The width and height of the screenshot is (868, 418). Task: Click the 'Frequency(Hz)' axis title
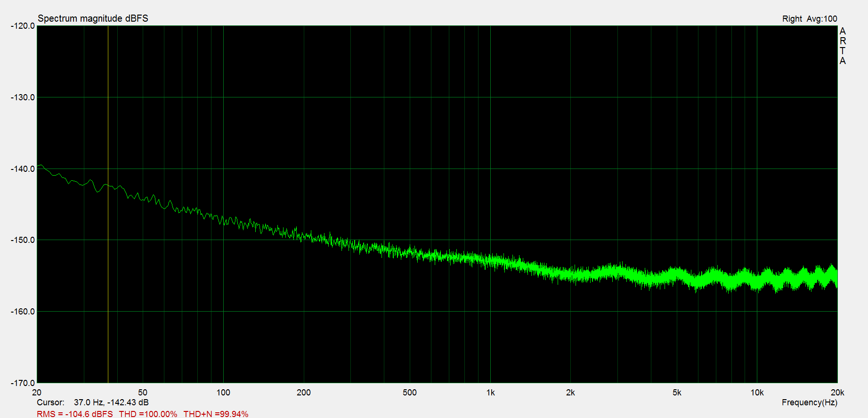[x=810, y=402]
